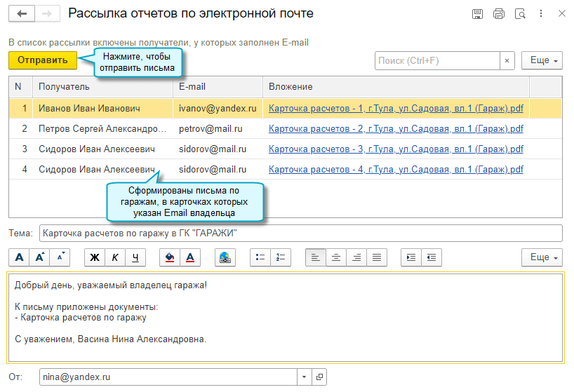
Task: Apply bulleted list formatting
Action: pyautogui.click(x=260, y=257)
